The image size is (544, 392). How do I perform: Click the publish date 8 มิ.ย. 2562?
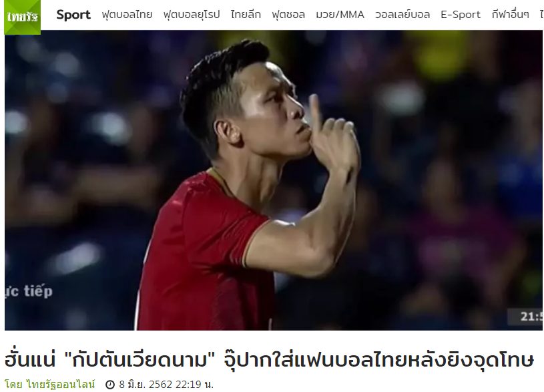pos(146,385)
